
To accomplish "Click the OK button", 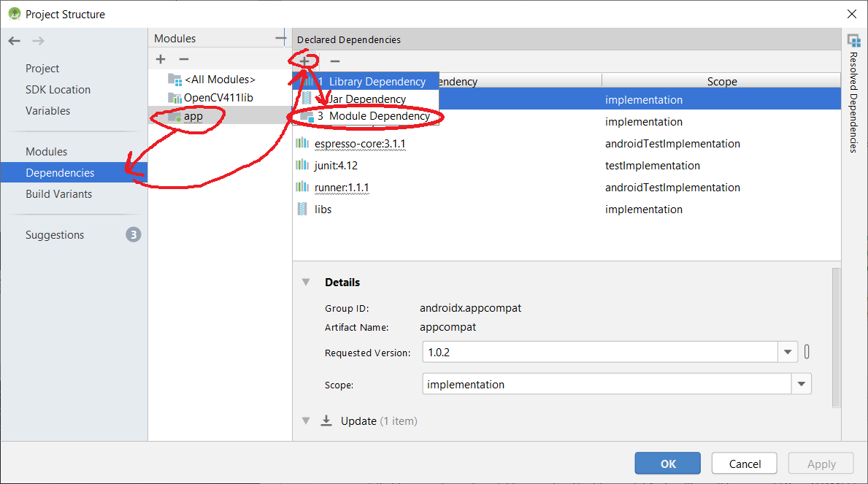I will (x=667, y=464).
